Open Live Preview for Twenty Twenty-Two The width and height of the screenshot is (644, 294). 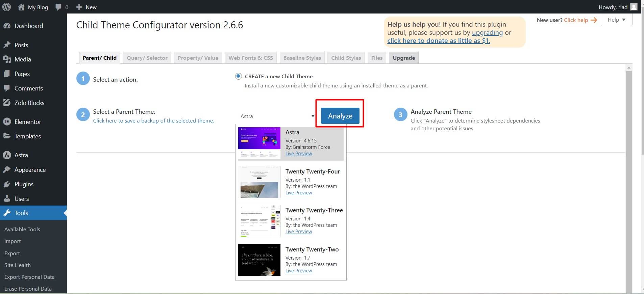tap(299, 271)
